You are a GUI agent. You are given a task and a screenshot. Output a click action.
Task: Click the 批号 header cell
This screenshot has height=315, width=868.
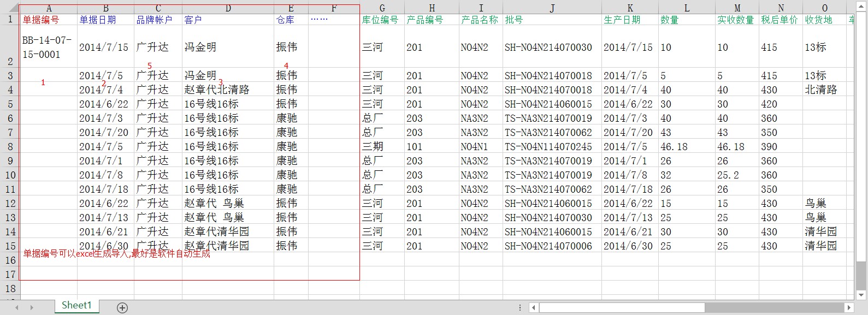pyautogui.click(x=552, y=20)
